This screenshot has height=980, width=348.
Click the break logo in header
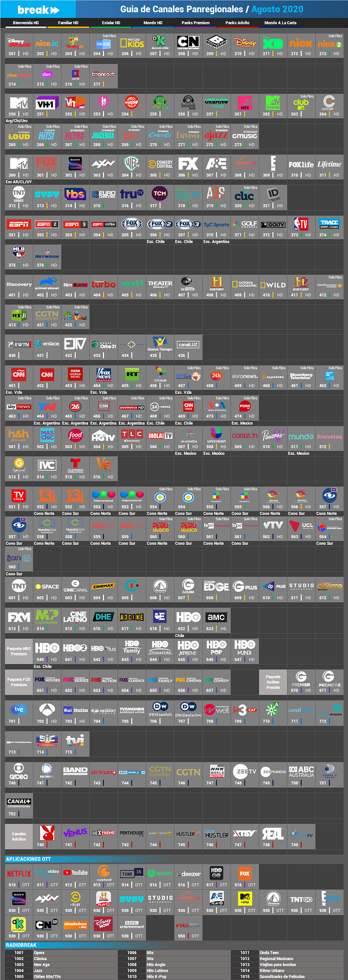(38, 10)
